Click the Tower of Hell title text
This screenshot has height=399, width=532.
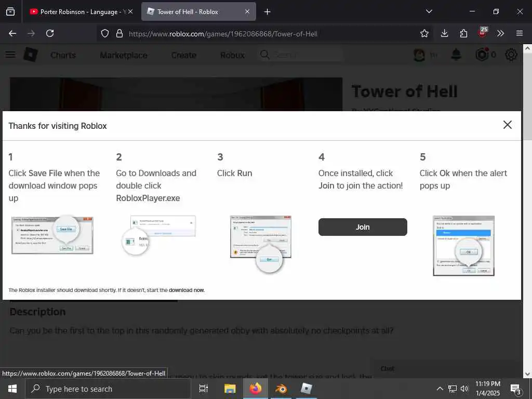(404, 91)
